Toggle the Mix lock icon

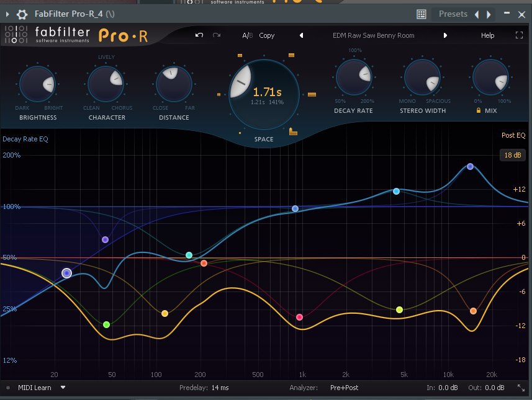click(x=479, y=110)
